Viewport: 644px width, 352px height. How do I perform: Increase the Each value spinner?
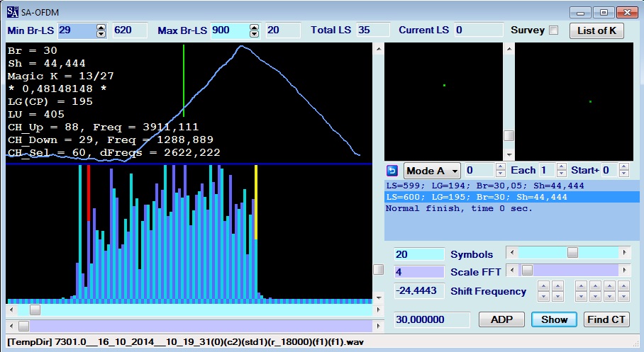(562, 167)
